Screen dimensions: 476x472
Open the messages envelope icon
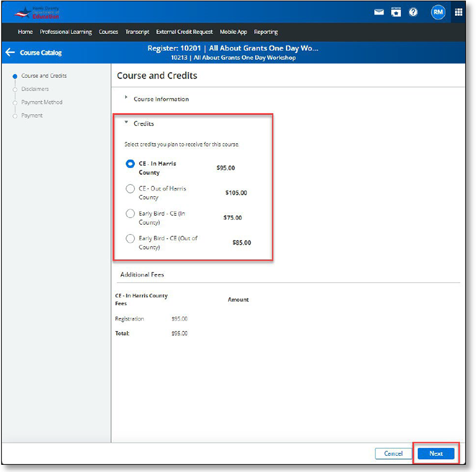tap(379, 12)
